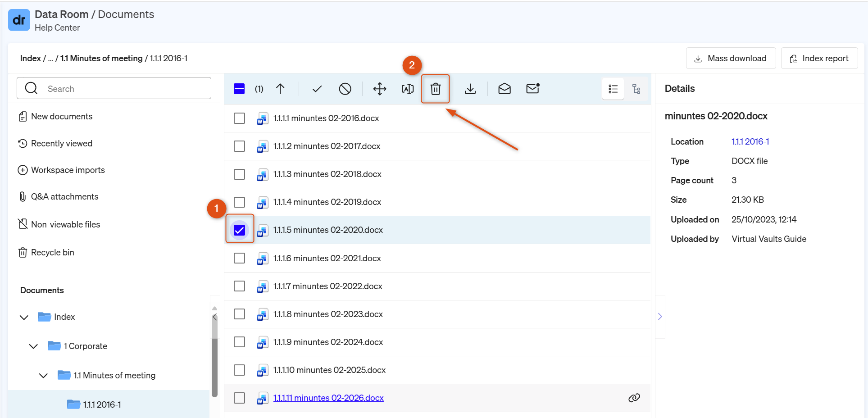The height and width of the screenshot is (418, 868).
Task: Click the 1.1 Minutes of meeting folder icon
Action: pyautogui.click(x=64, y=375)
